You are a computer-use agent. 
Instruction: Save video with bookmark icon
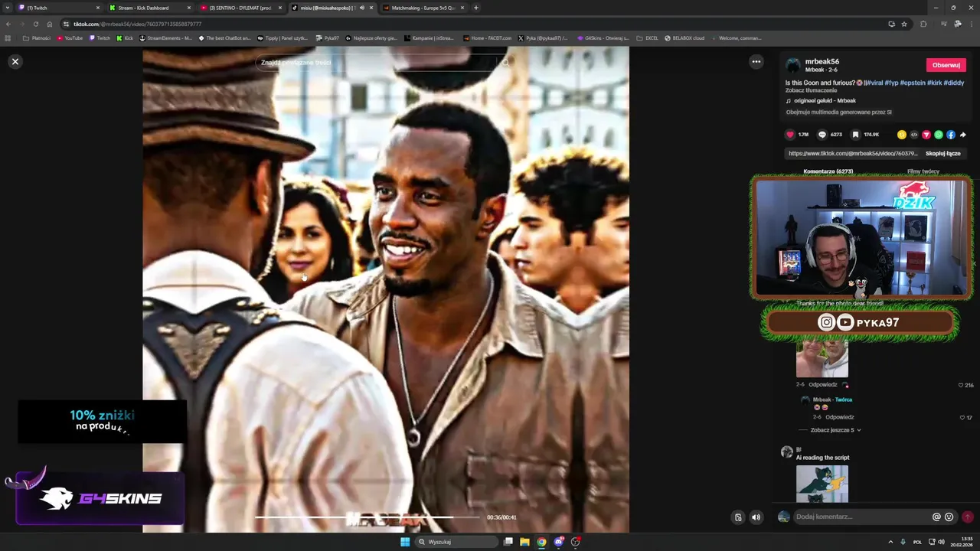(855, 135)
